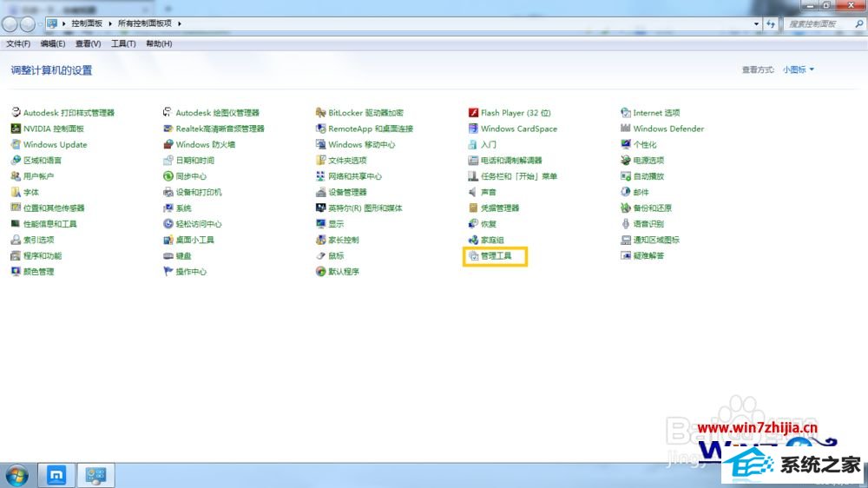Open the Windows 移动中心 link
This screenshot has width=868, height=488.
pos(361,144)
